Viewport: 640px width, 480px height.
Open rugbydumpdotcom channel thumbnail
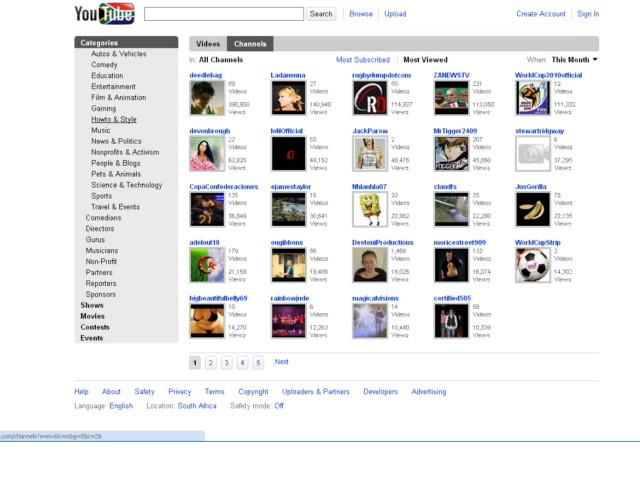pos(369,98)
